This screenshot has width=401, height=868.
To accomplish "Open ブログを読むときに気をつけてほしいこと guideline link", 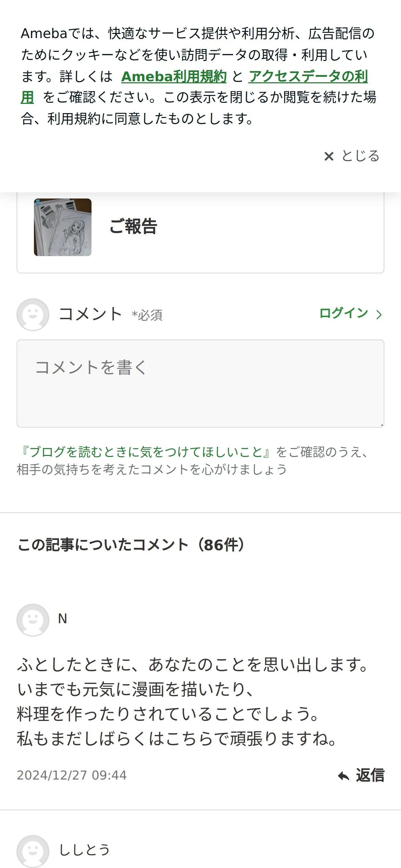I will [x=146, y=452].
